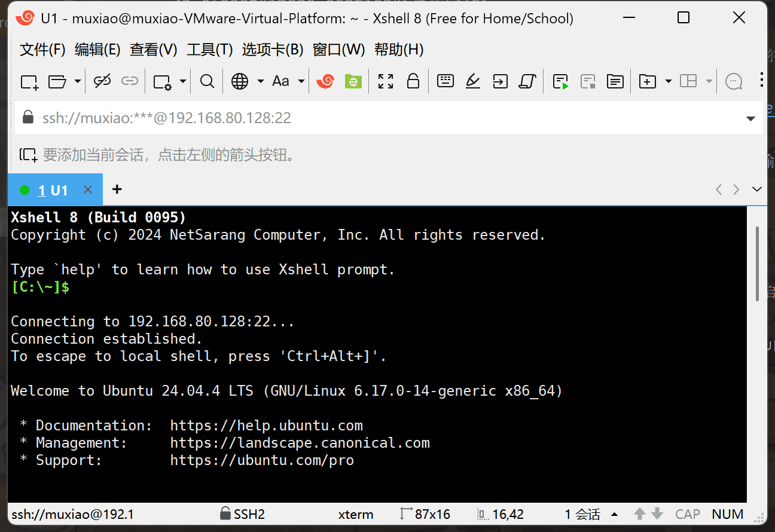Viewport: 775px width, 532px height.
Task: Click the status bar down arrow
Action: [x=657, y=513]
